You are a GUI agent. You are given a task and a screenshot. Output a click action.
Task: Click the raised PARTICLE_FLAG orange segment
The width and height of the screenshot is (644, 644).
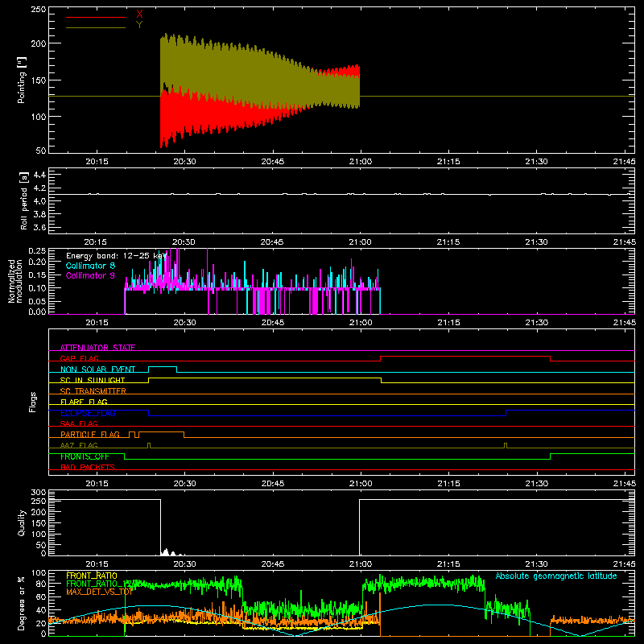(162, 432)
